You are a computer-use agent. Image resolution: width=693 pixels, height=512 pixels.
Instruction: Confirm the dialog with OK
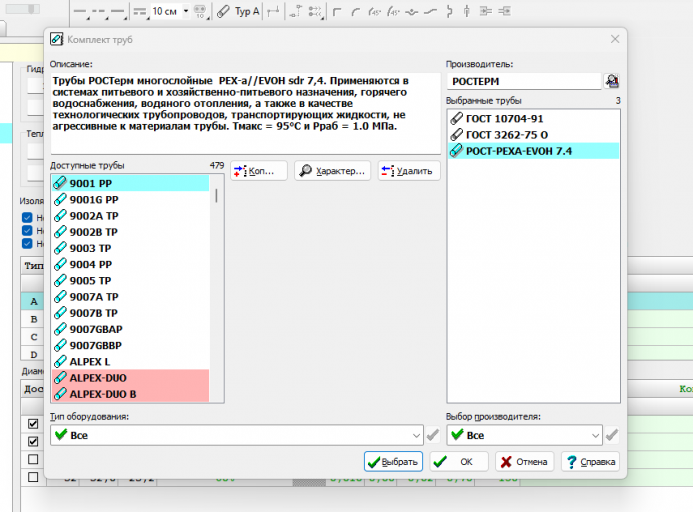pos(459,462)
